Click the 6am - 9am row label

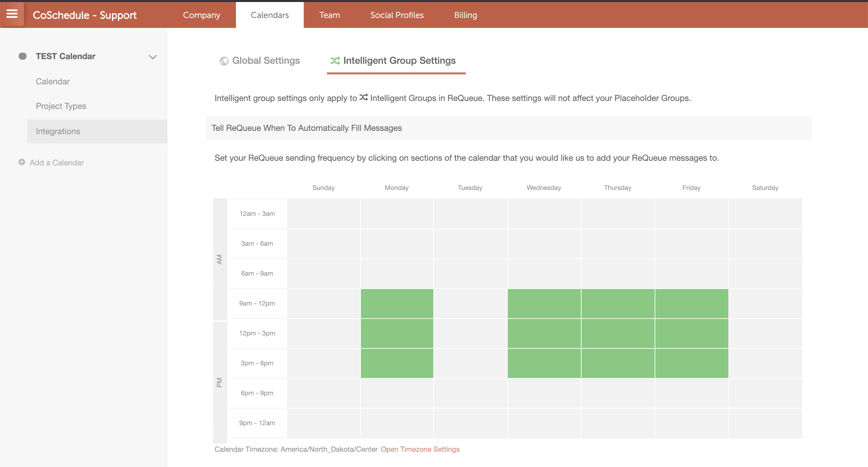click(257, 274)
